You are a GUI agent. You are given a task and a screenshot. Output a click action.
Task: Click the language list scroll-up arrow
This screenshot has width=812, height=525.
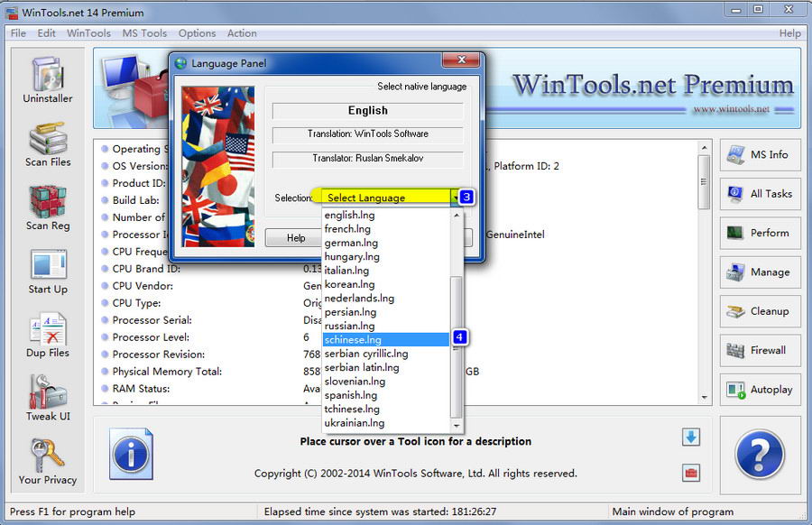click(x=457, y=215)
